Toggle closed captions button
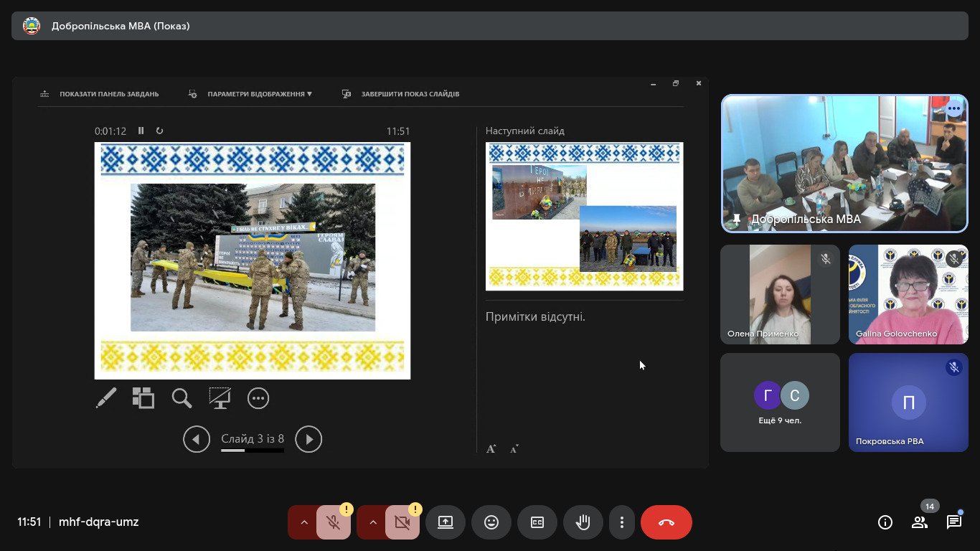 (x=537, y=522)
